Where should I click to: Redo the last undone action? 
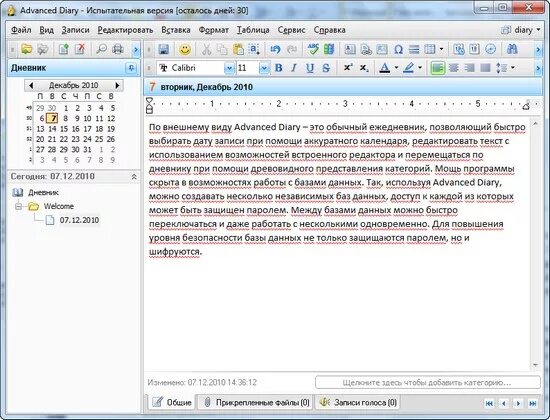(x=291, y=49)
